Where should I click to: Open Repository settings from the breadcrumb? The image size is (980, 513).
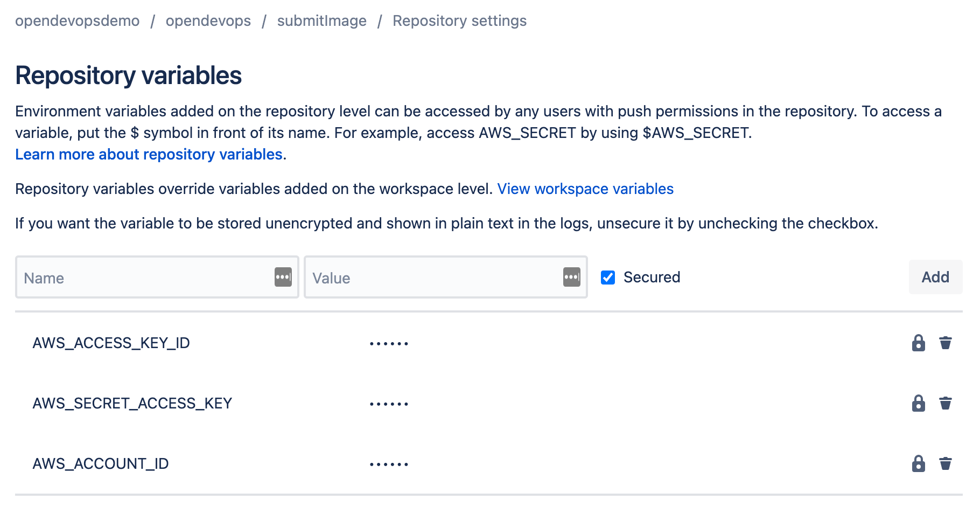tap(459, 20)
